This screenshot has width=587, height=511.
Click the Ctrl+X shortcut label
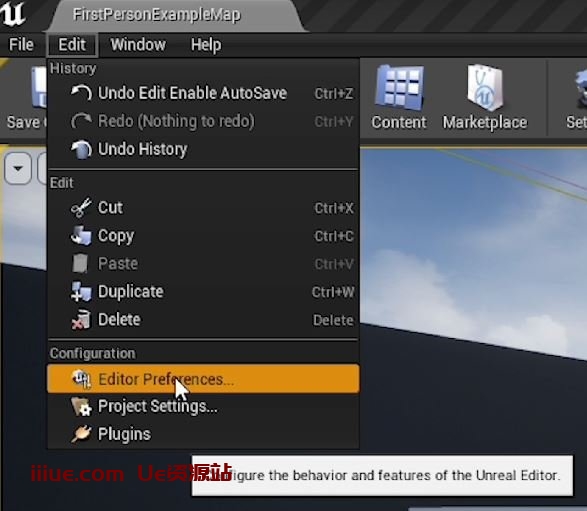pyautogui.click(x=334, y=208)
